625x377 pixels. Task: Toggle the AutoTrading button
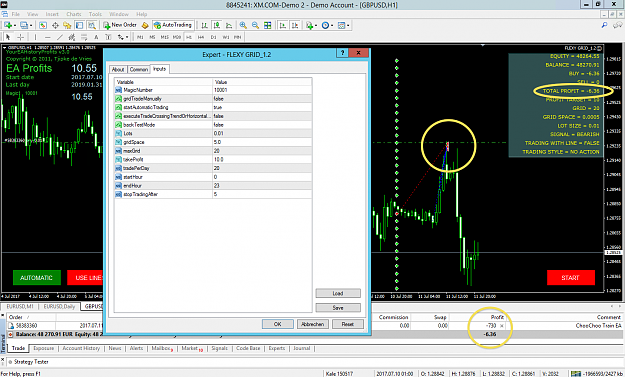click(x=173, y=25)
